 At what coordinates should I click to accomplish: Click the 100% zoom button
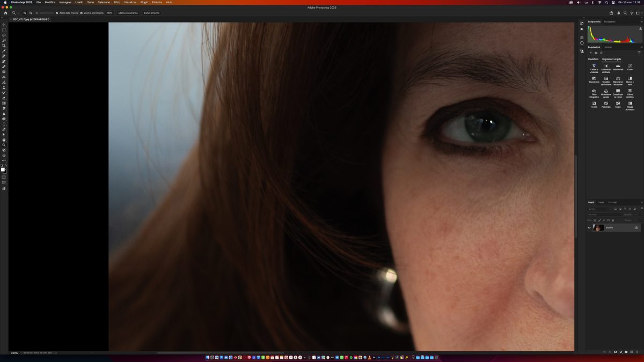pos(109,12)
